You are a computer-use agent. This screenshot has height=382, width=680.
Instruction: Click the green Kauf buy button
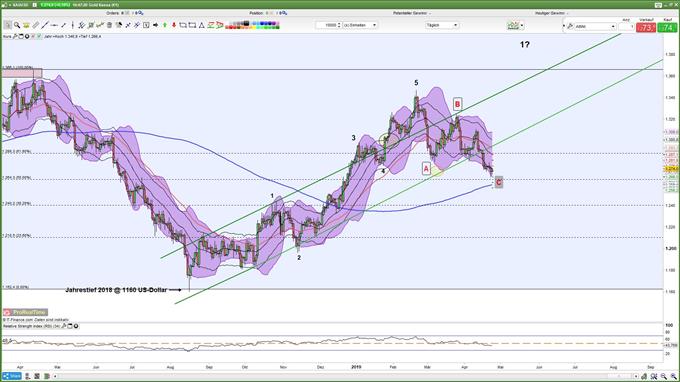point(667,27)
